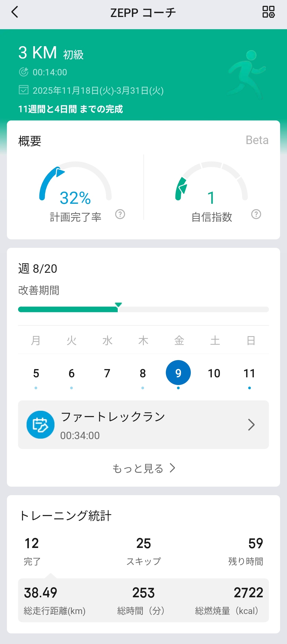The image size is (287, 644).
Task: Tap the 完了 completed count stat
Action: pyautogui.click(x=32, y=551)
